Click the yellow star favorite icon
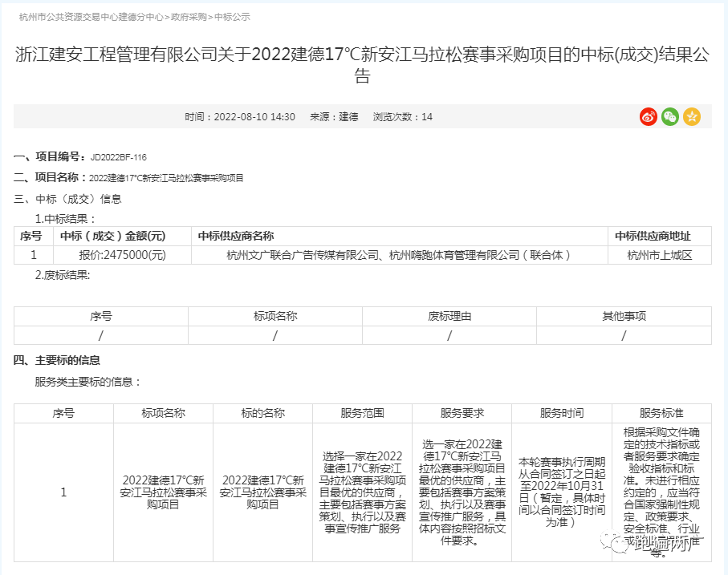728x575 pixels. (692, 117)
